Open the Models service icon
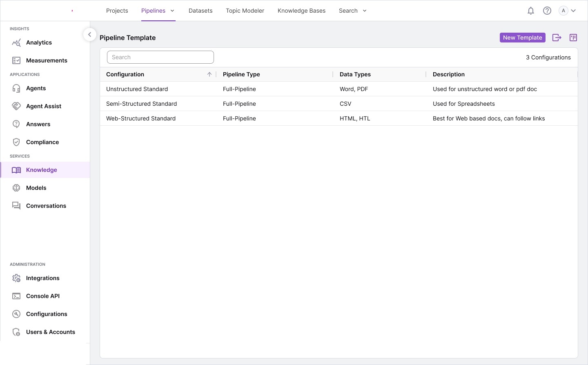Screen dimensions: 588x365 pyautogui.click(x=16, y=187)
